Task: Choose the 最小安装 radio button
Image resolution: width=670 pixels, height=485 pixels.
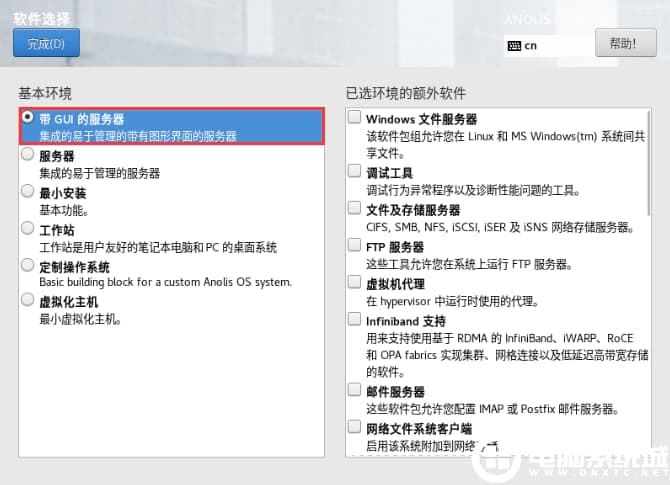Action: (28, 191)
